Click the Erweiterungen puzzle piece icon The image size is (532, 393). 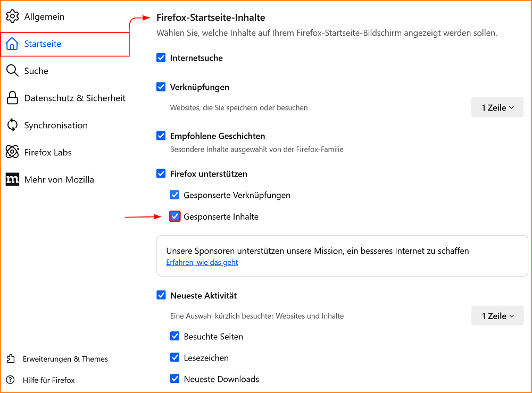(x=11, y=359)
